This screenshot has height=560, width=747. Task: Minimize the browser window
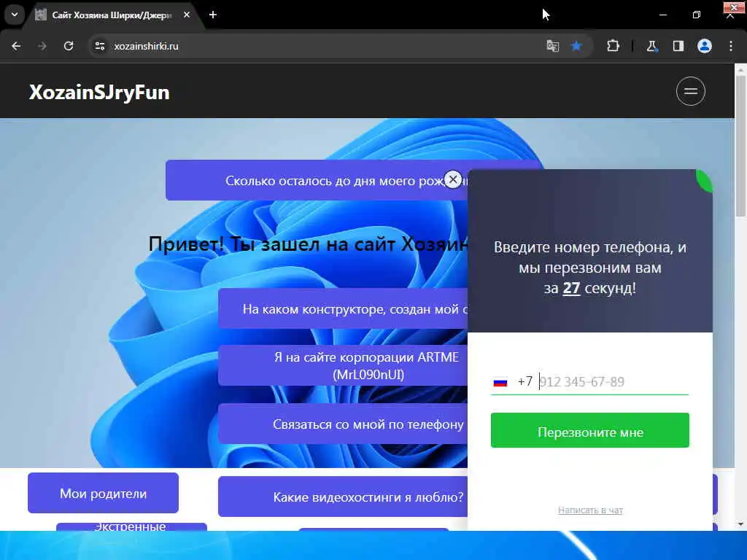(662, 15)
